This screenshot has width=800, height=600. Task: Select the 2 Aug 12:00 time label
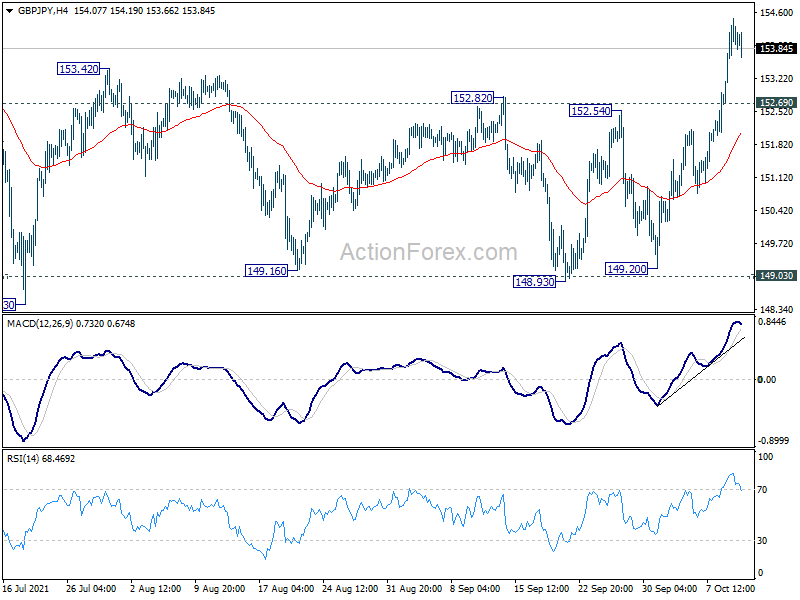[156, 589]
